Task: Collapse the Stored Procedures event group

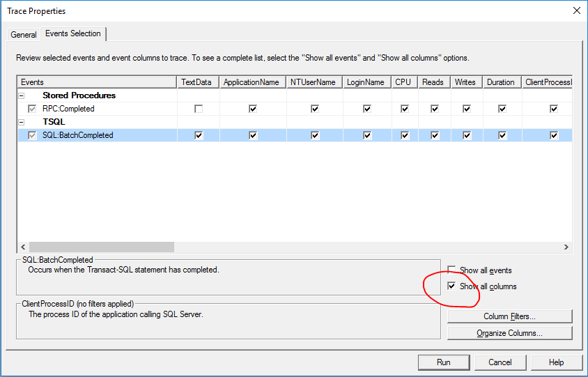Action: coord(22,95)
